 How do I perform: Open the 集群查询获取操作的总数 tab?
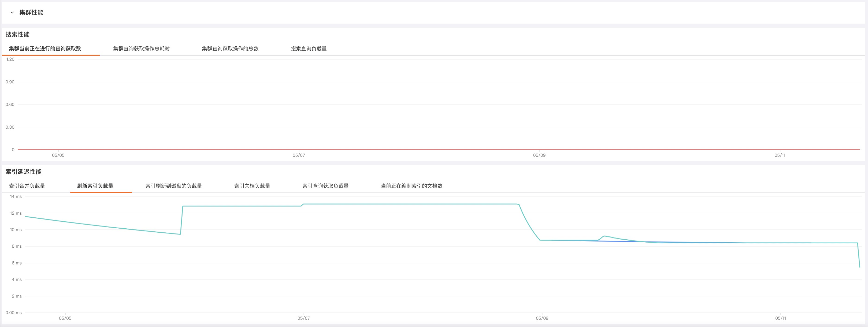tap(230, 49)
